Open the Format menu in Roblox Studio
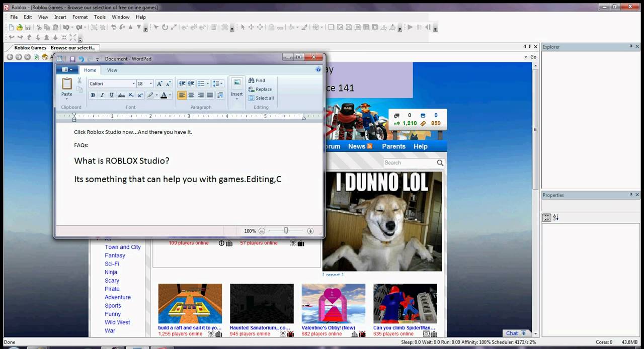The height and width of the screenshot is (349, 644). (x=80, y=17)
